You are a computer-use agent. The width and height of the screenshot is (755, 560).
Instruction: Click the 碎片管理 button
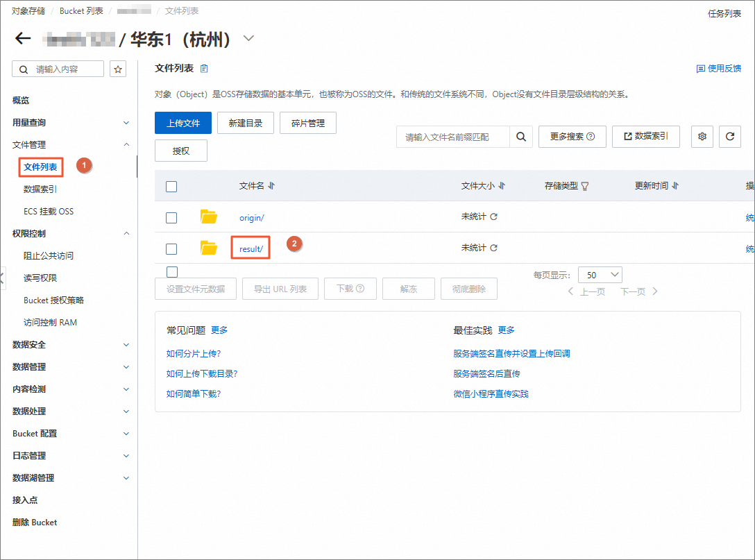[x=307, y=123]
